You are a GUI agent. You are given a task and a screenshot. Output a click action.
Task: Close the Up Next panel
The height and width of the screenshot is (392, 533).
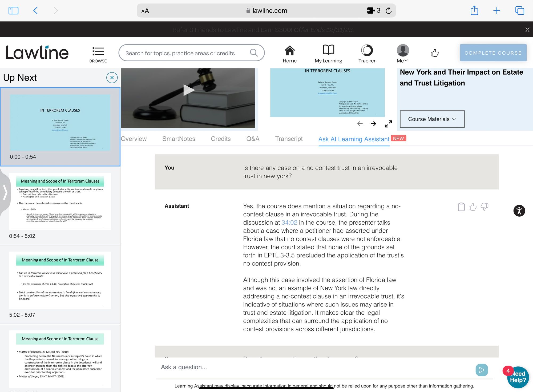(112, 78)
